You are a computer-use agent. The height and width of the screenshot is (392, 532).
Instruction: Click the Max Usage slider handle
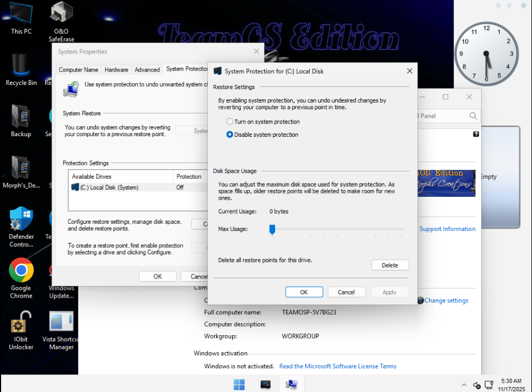pos(272,229)
